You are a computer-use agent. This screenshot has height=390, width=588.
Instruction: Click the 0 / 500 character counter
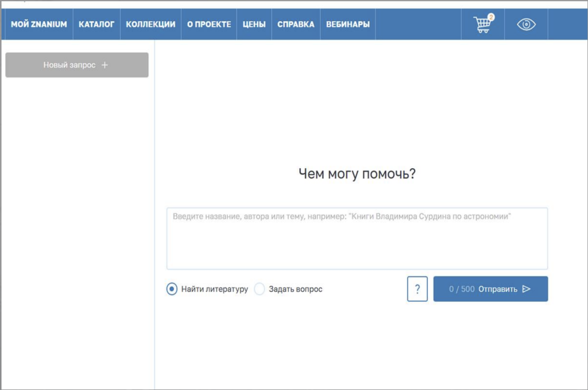(462, 289)
